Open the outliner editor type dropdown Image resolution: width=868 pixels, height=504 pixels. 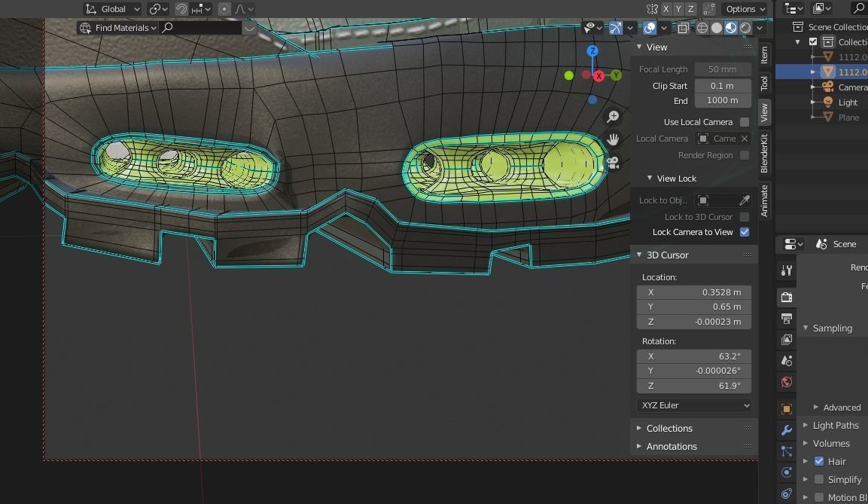(x=793, y=8)
